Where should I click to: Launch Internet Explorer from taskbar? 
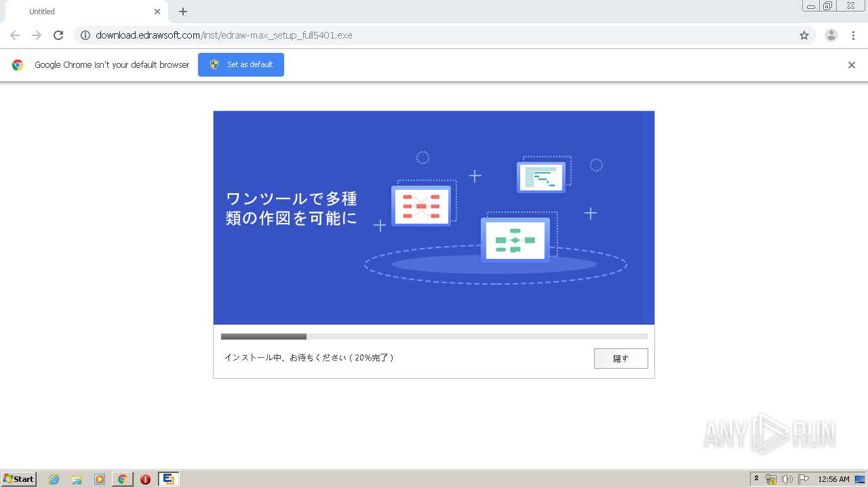[54, 479]
